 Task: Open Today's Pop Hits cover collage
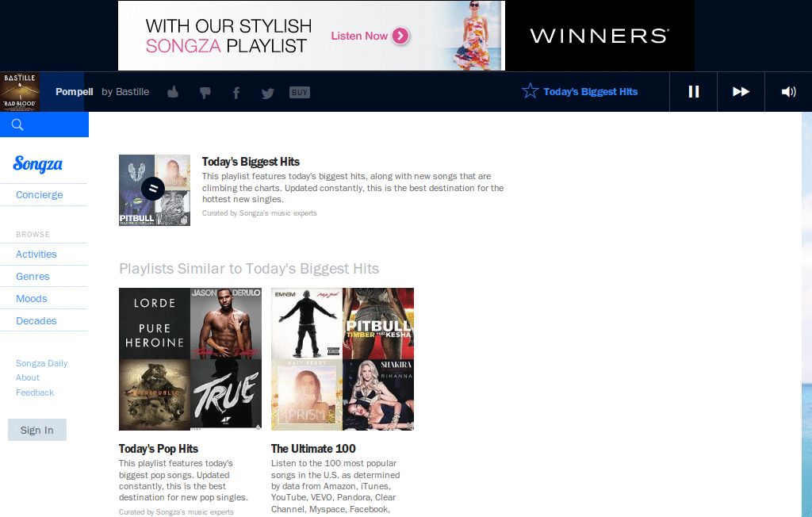coord(190,359)
